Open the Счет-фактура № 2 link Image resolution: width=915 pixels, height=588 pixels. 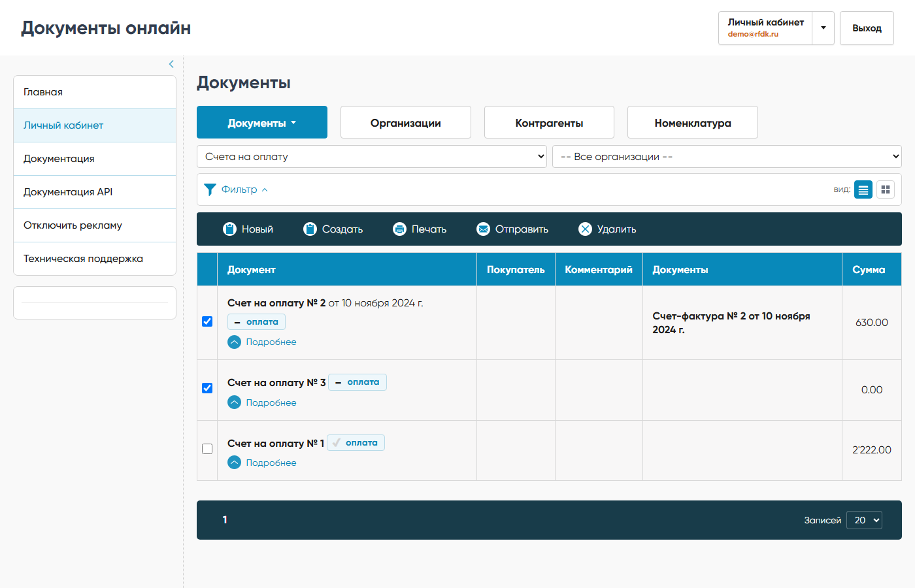coord(731,323)
